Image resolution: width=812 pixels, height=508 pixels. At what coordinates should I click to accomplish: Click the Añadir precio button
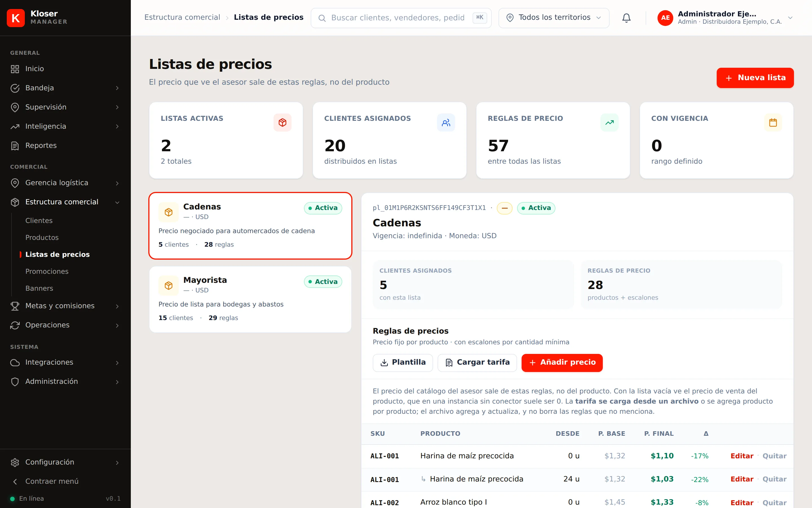click(x=562, y=363)
